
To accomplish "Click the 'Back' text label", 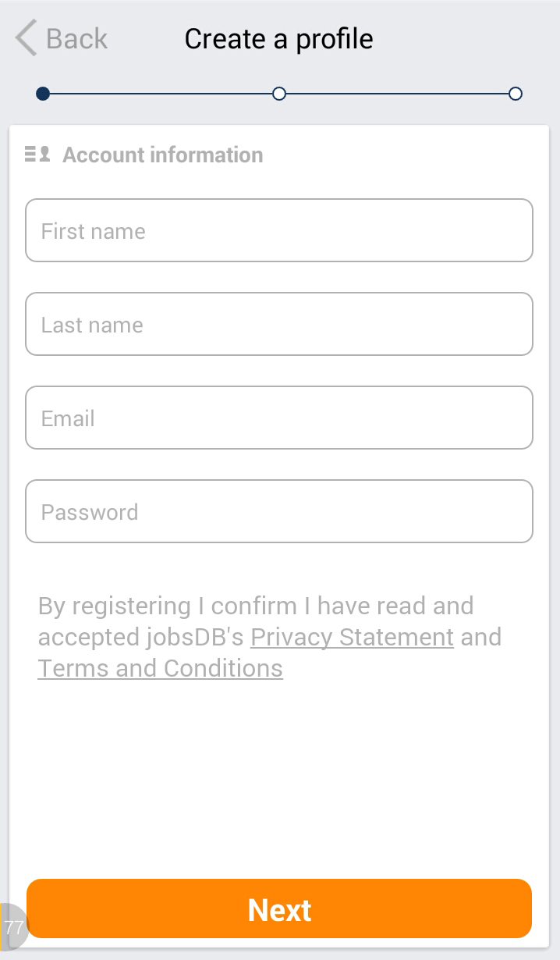I will tap(76, 38).
